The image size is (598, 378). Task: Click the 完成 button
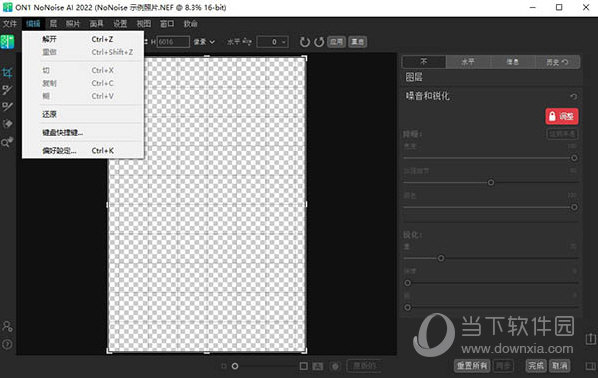(x=536, y=366)
